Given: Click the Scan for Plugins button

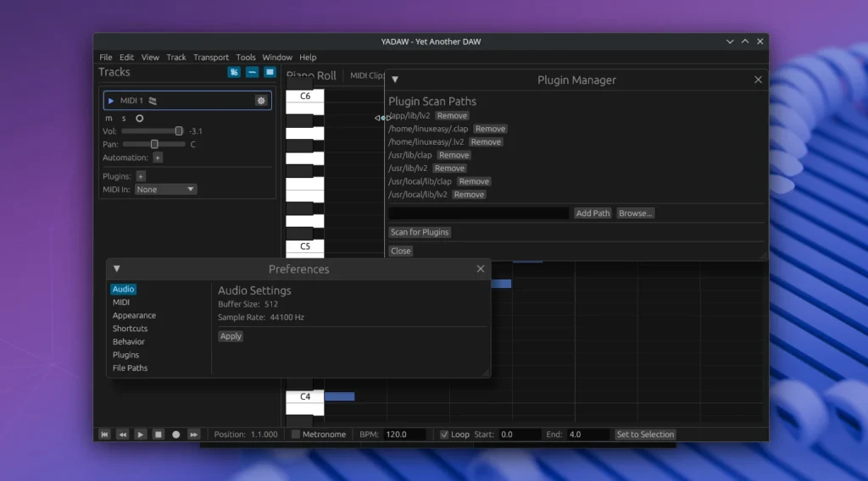Looking at the screenshot, I should [420, 232].
